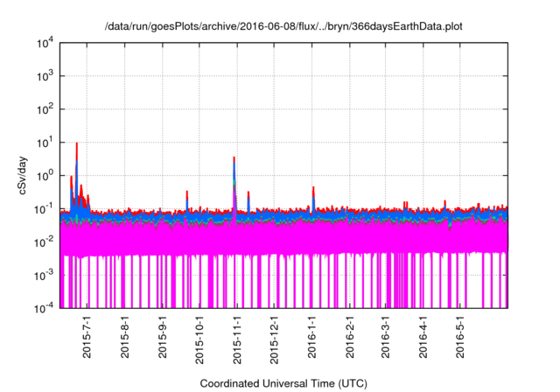The image size is (560, 392).
Task: Click the plot title file path
Action: (x=283, y=26)
